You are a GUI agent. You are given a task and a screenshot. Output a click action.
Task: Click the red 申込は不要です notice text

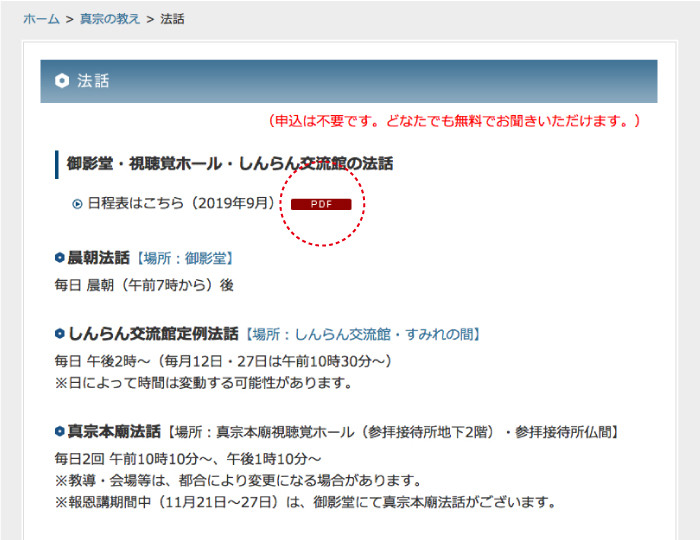(453, 121)
